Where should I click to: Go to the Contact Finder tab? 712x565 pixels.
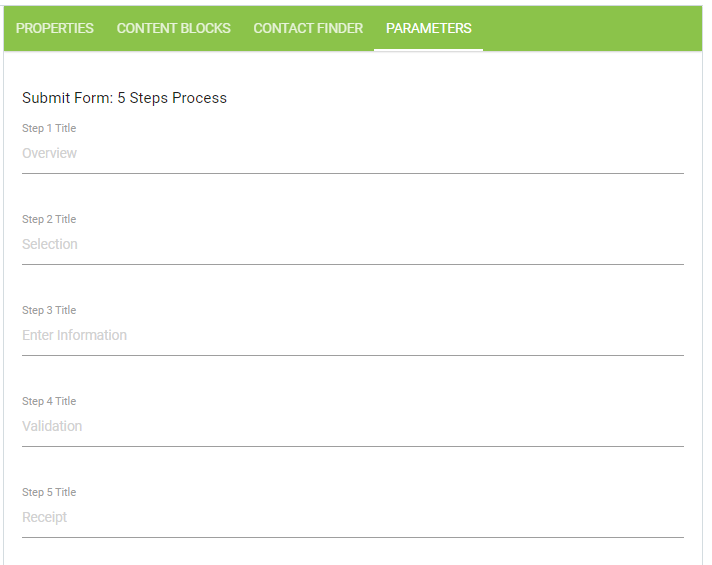[308, 28]
